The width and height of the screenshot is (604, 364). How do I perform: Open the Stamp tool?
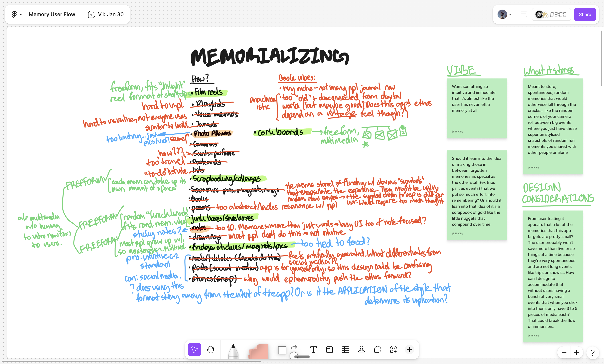(362, 350)
